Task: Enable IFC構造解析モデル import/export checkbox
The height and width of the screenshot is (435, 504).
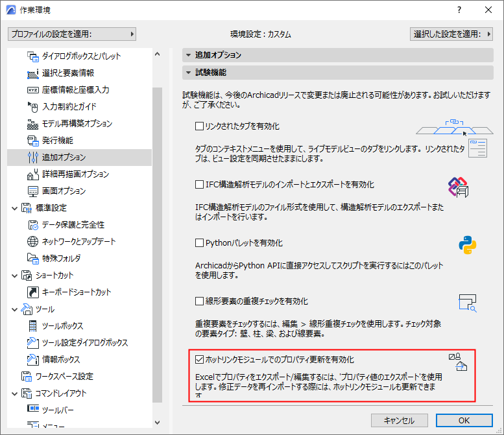Action: (x=199, y=184)
